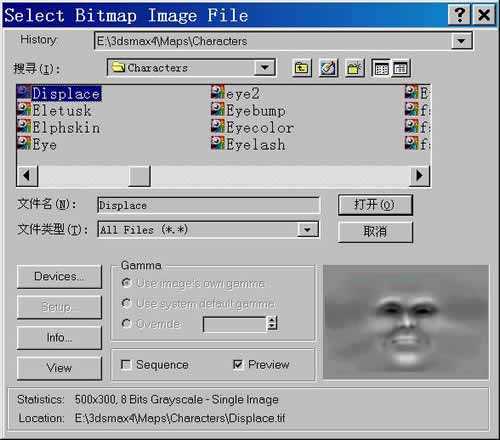500x440 pixels.
Task: Select Use image's own gamma radio
Action: pos(126,283)
